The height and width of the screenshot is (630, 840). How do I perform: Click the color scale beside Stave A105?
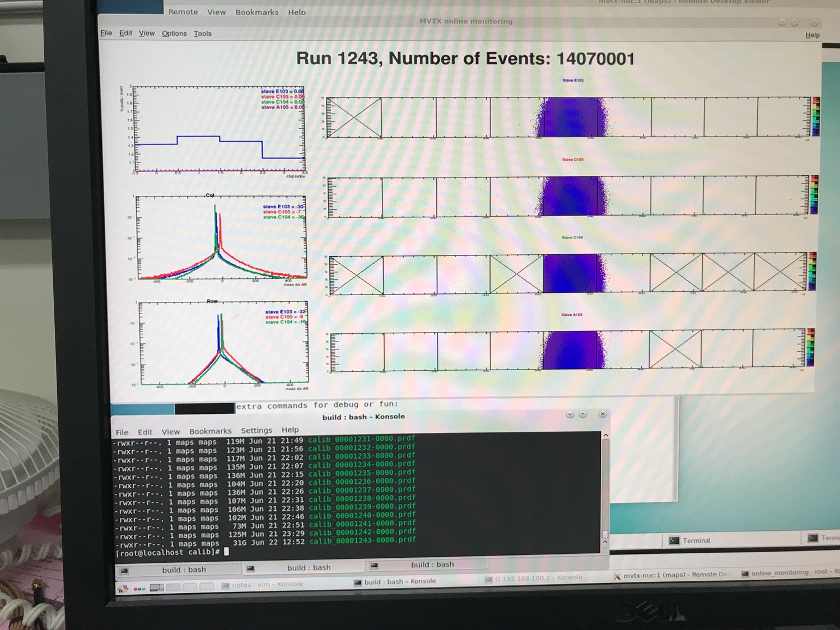[811, 348]
